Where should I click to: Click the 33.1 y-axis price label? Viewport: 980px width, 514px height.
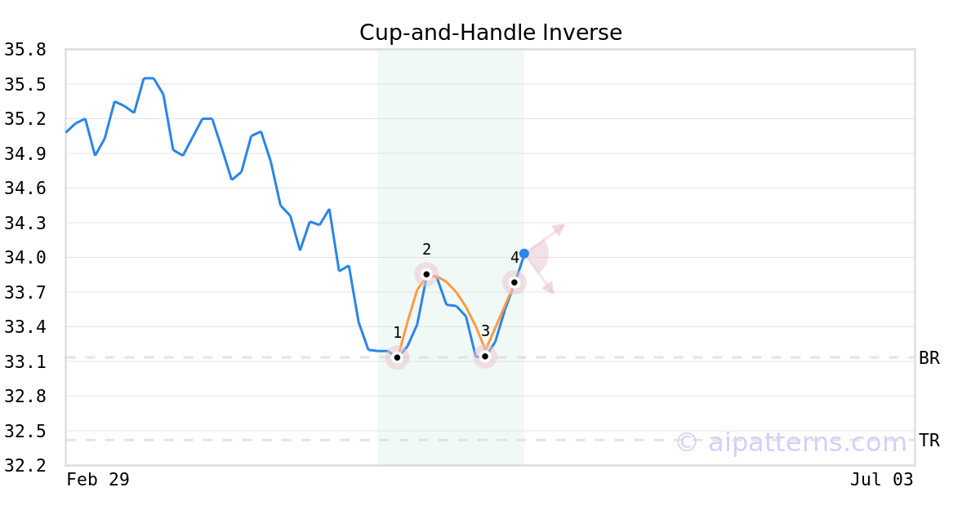coord(25,361)
